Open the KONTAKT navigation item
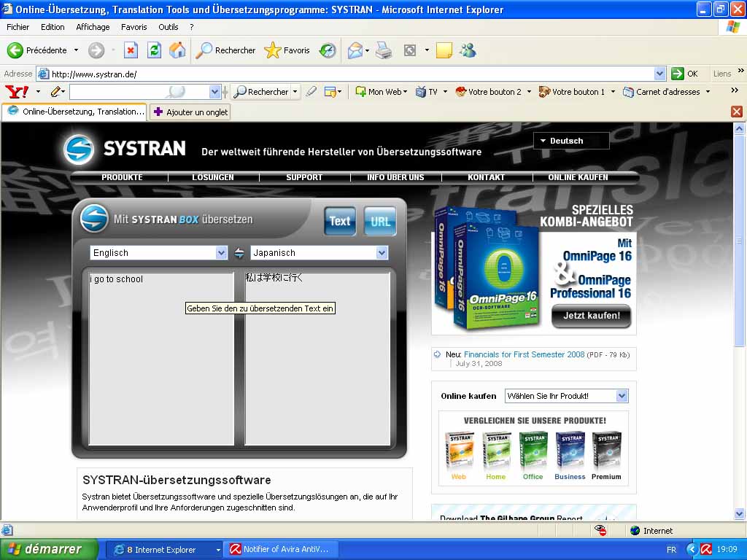 click(x=487, y=177)
